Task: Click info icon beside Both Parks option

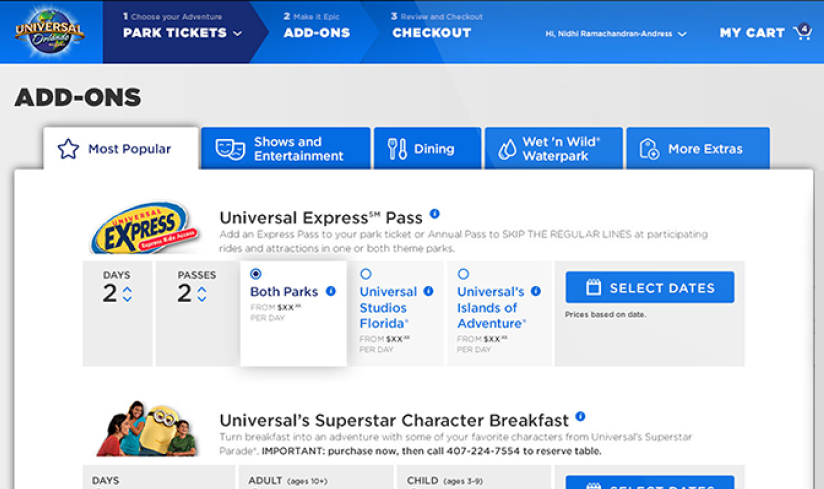Action: [331, 291]
